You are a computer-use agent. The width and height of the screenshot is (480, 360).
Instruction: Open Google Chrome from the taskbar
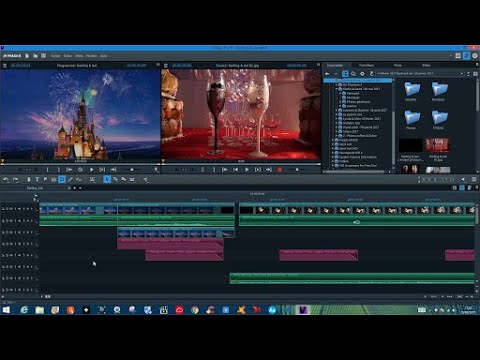(x=195, y=310)
